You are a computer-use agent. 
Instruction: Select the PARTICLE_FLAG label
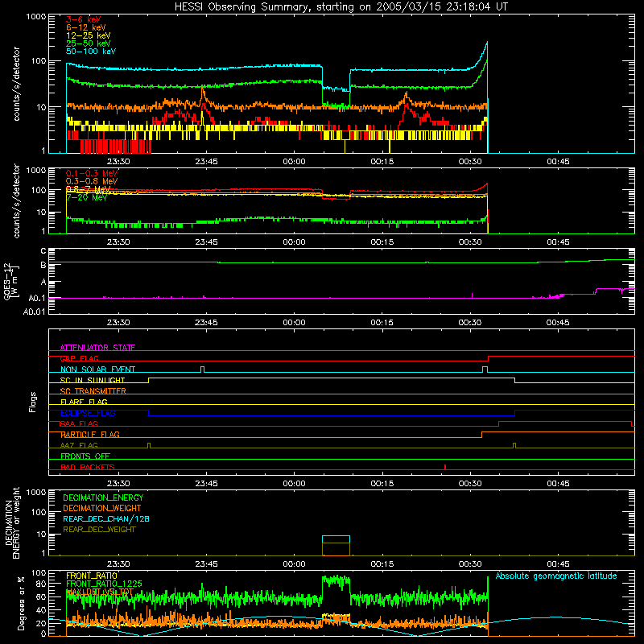tap(90, 434)
